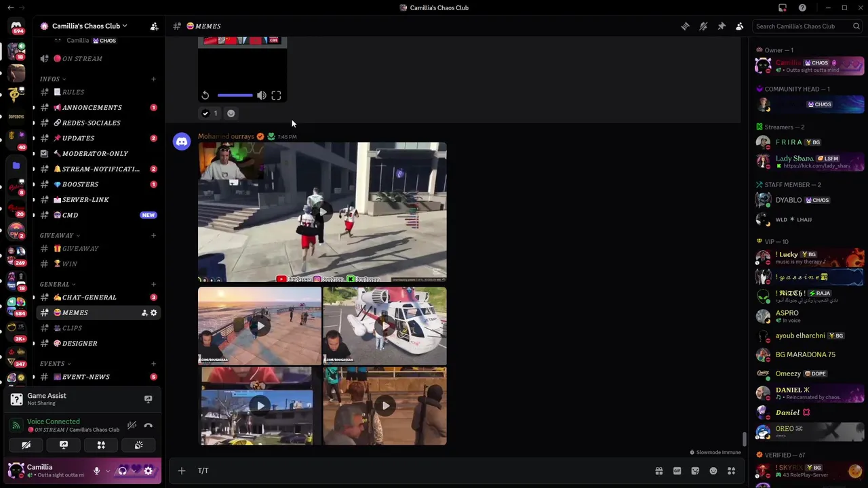Open the DESIGNER channel
This screenshot has height=488, width=868.
(x=98, y=344)
